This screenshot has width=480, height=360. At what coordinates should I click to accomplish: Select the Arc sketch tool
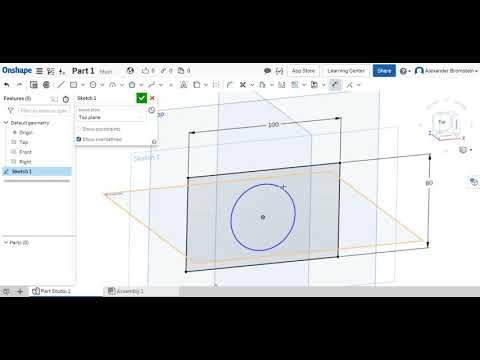click(112, 85)
